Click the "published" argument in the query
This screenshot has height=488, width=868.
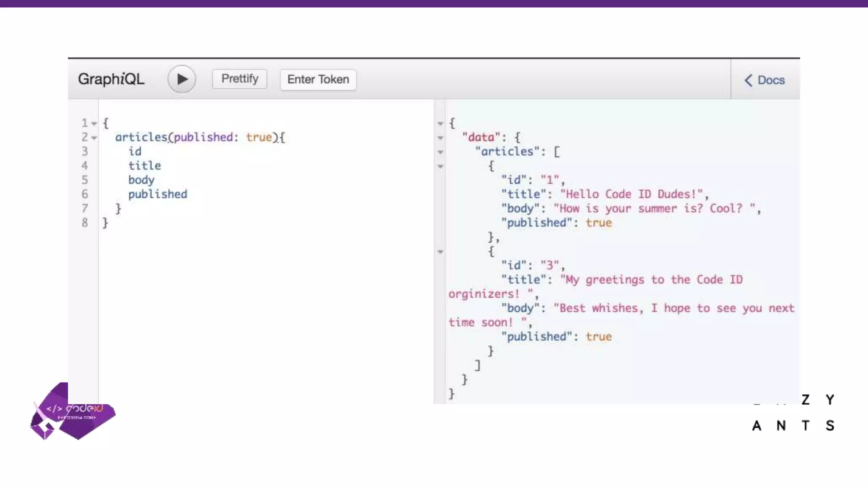click(x=203, y=137)
